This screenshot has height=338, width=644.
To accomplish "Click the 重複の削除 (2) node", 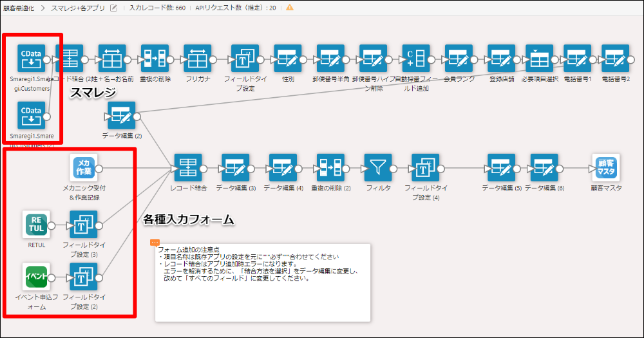I will [330, 167].
